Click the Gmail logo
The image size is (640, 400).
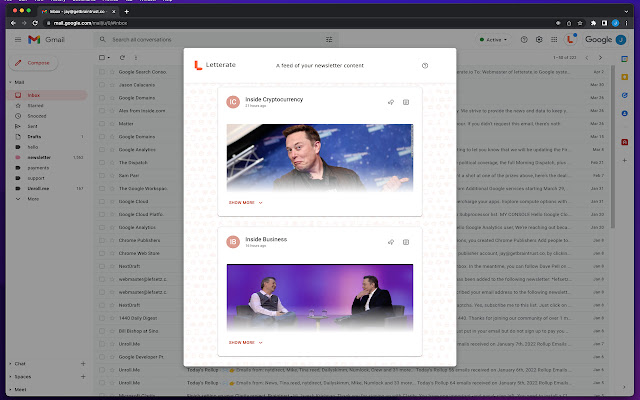(x=46, y=40)
